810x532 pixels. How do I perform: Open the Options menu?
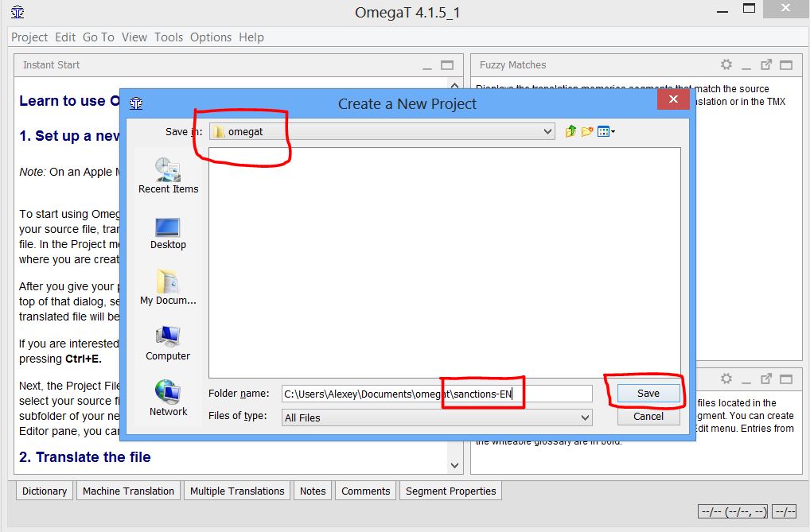tap(211, 37)
